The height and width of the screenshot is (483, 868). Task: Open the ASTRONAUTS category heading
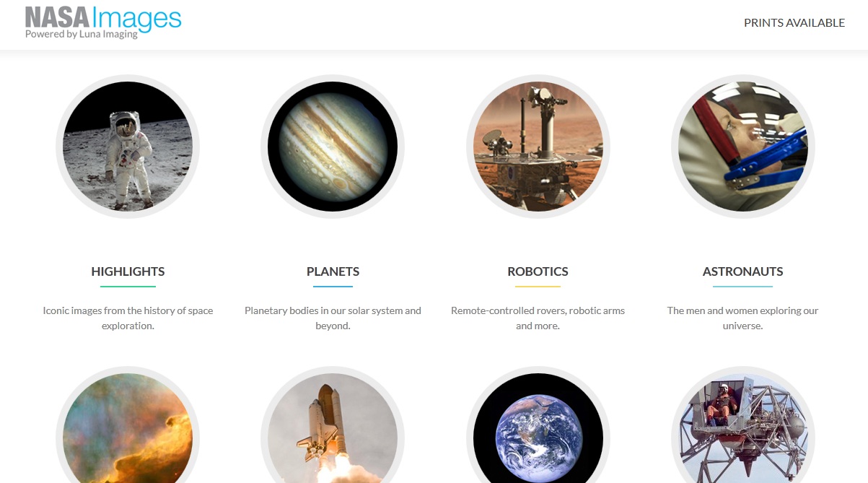pos(742,271)
